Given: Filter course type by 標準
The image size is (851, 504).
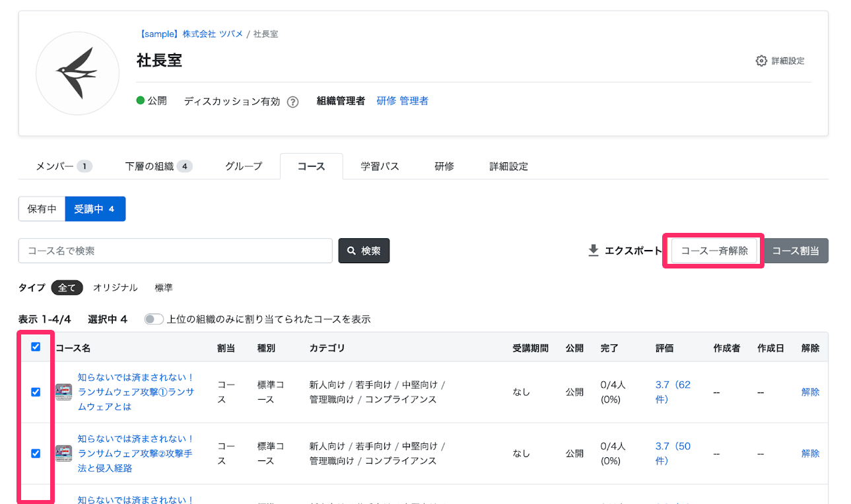Looking at the screenshot, I should [x=164, y=288].
